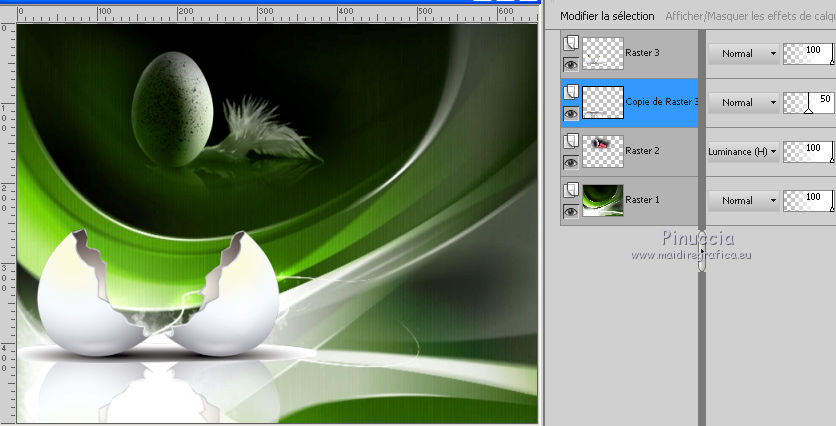Click opacity slider of Raster 2 layer
Image resolution: width=836 pixels, height=426 pixels.
808,152
